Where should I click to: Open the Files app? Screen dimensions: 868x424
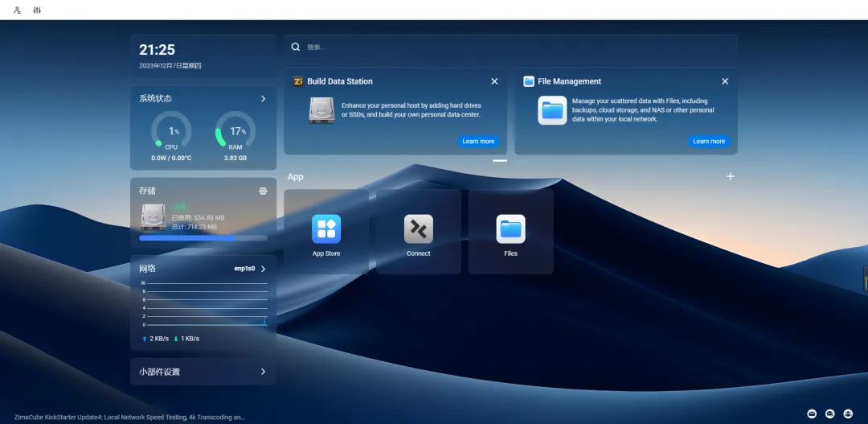(x=510, y=230)
